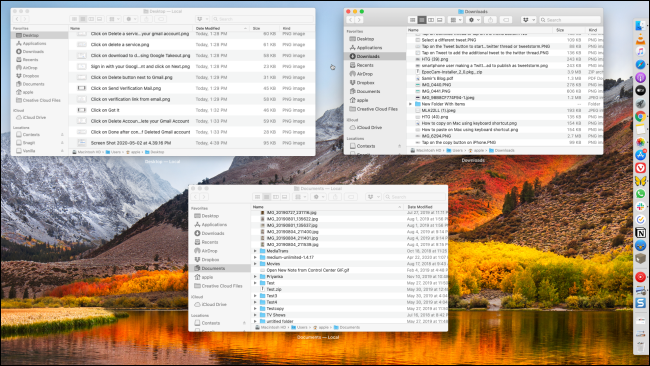Switch Documents window to column view
This screenshot has height=366, width=650.
[276, 197]
